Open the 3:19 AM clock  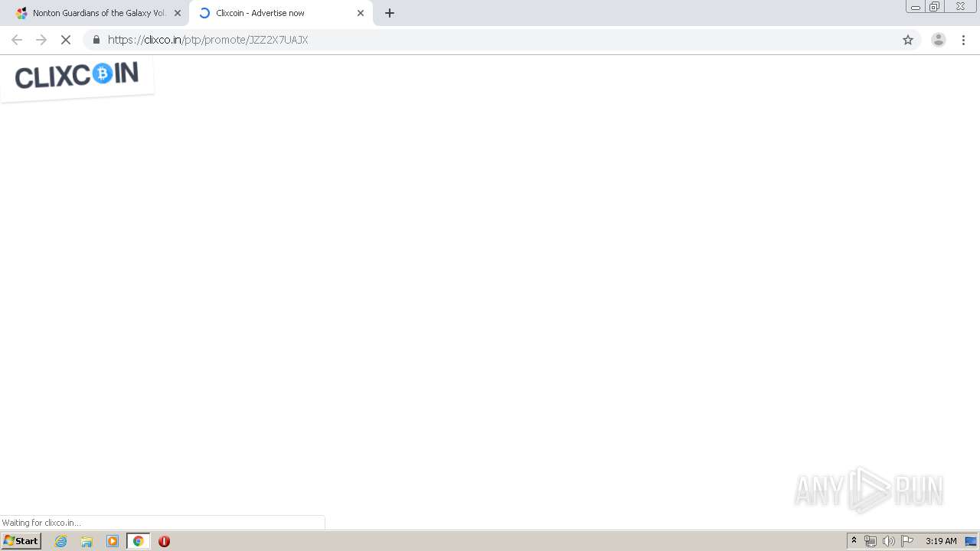[941, 541]
